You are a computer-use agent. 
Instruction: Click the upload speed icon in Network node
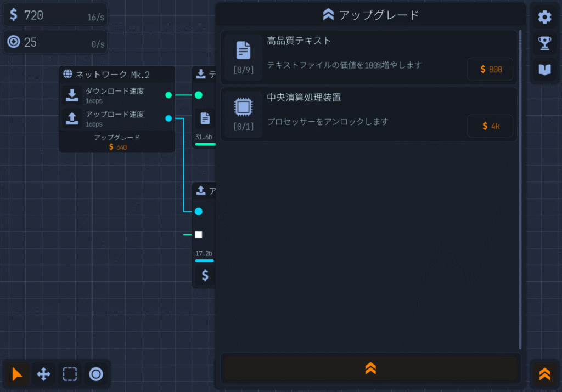(72, 118)
